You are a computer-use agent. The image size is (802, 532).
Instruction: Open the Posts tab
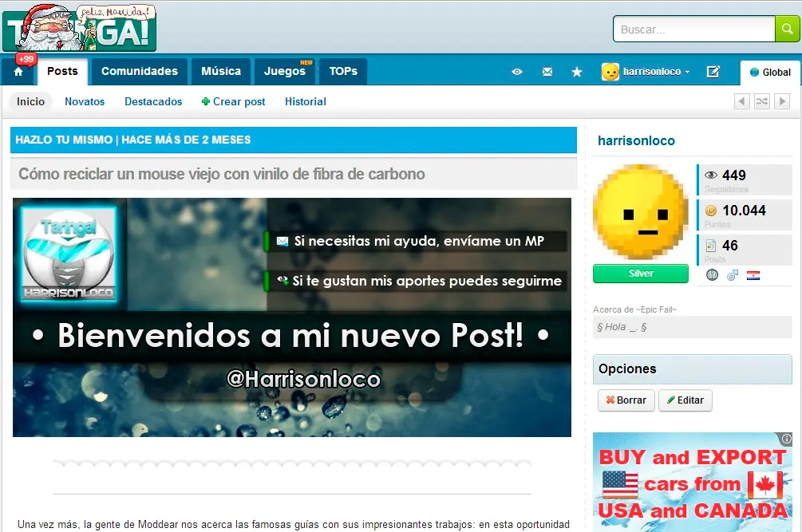click(62, 72)
